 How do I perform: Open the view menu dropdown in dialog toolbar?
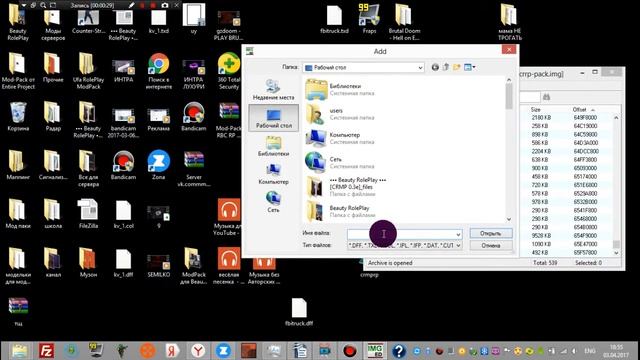click(469, 67)
